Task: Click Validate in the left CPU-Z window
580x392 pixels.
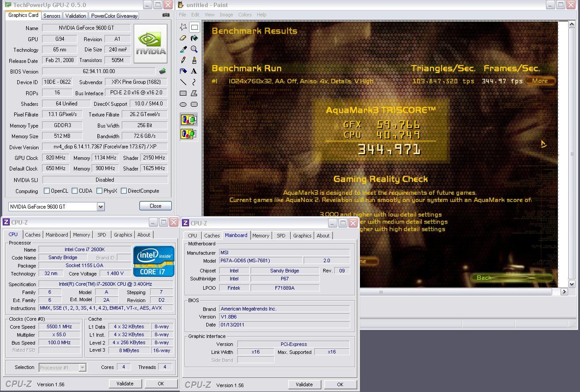Action: (x=125, y=384)
